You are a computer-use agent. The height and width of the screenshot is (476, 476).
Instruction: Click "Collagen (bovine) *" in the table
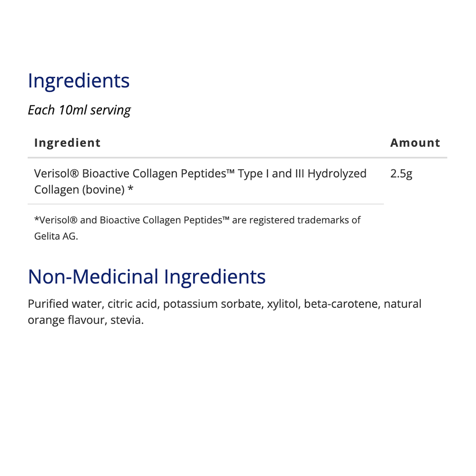[x=83, y=190]
